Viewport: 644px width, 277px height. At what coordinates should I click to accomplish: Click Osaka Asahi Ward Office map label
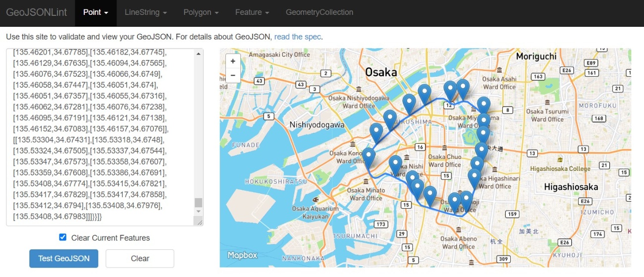499,83
